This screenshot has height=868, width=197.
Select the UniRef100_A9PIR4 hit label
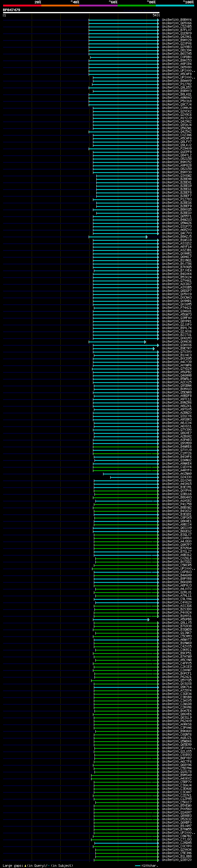point(176,64)
